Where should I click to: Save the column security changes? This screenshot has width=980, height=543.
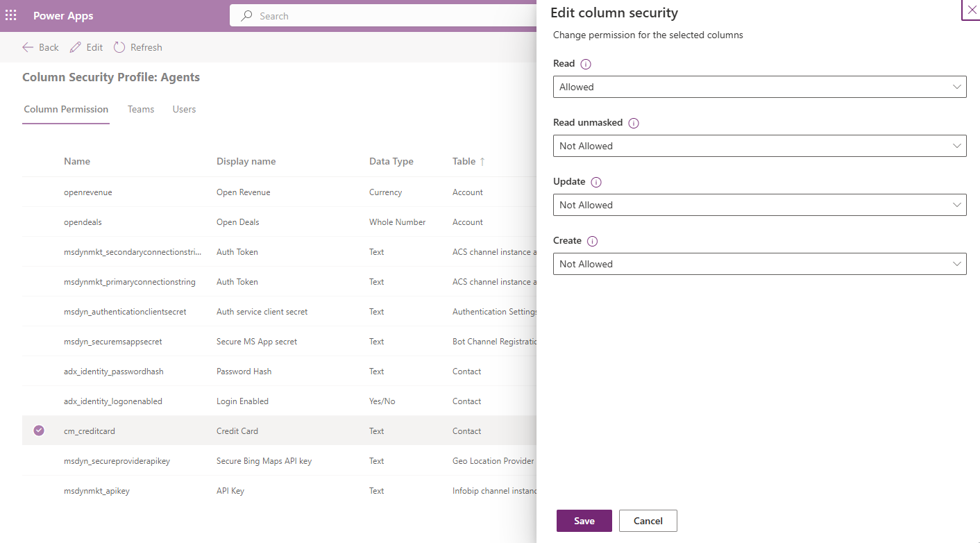[x=584, y=520]
